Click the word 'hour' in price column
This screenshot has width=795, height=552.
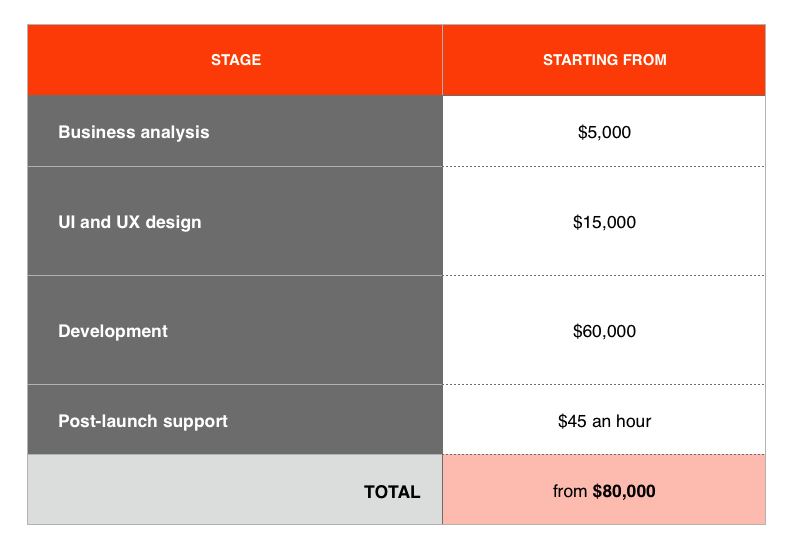coord(634,421)
